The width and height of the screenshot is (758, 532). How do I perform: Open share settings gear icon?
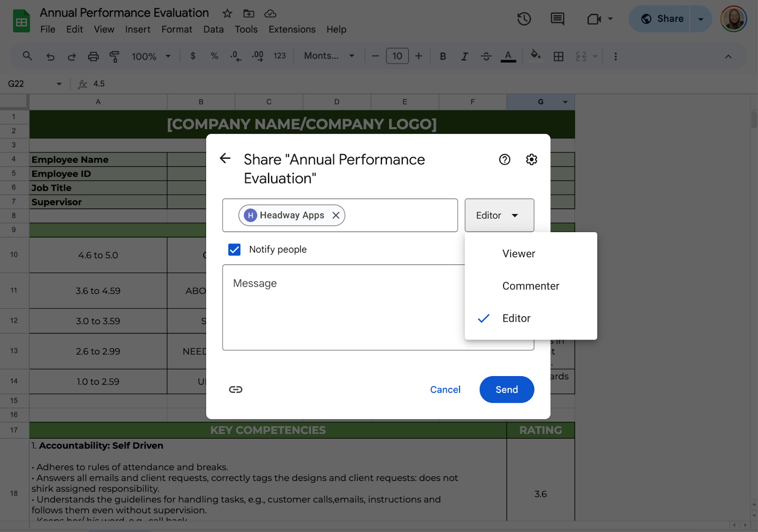coord(532,159)
